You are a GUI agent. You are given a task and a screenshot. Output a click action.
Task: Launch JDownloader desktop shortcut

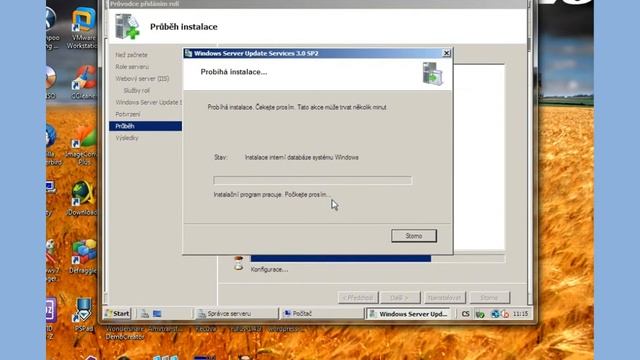tap(83, 198)
